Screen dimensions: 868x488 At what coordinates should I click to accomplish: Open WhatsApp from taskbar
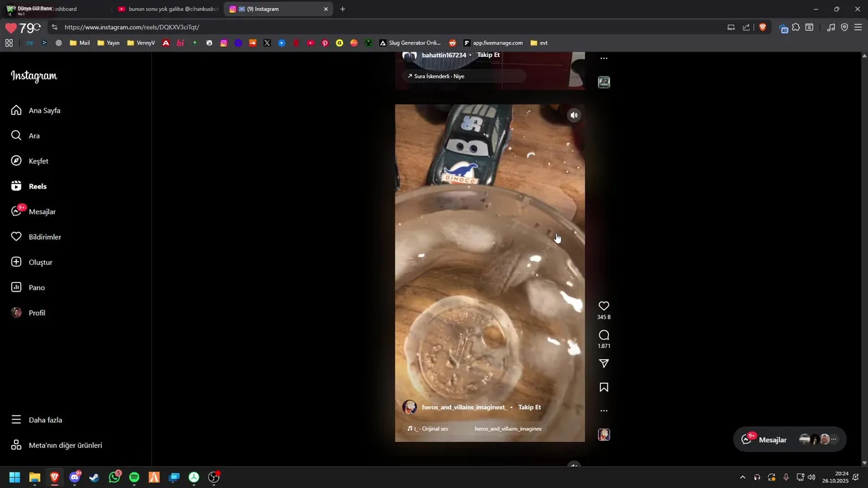tap(115, 477)
